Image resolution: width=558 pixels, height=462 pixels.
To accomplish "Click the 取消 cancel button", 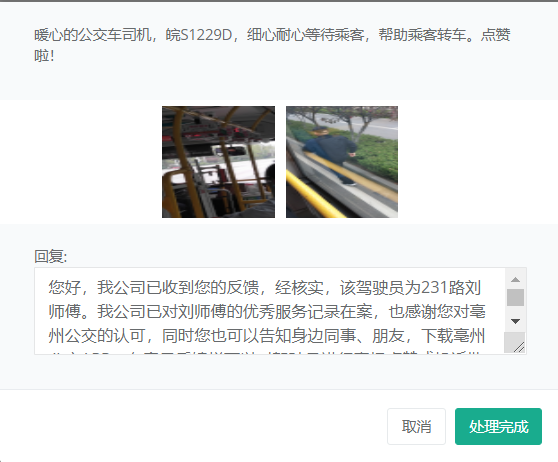I will tap(416, 426).
